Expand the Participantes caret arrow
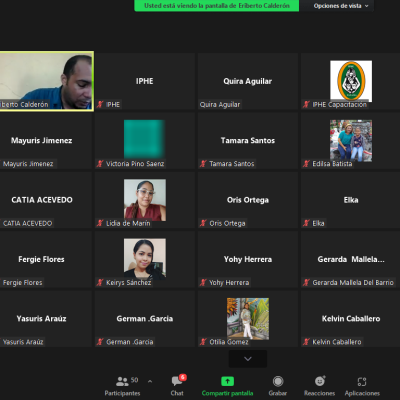The width and height of the screenshot is (400, 400). [150, 381]
